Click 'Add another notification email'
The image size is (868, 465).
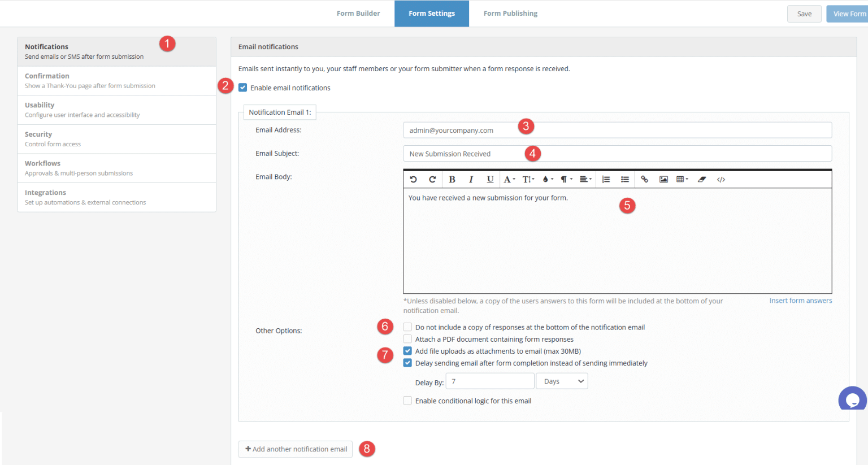pyautogui.click(x=295, y=449)
